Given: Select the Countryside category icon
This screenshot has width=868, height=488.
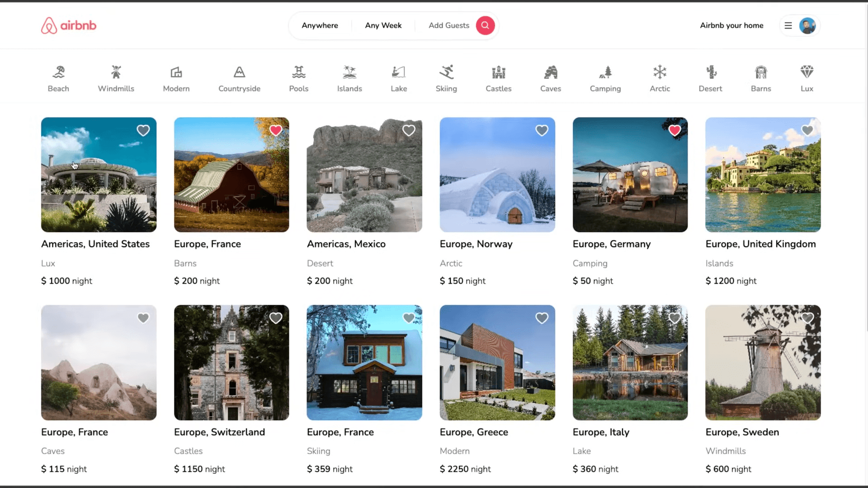Looking at the screenshot, I should click(239, 72).
